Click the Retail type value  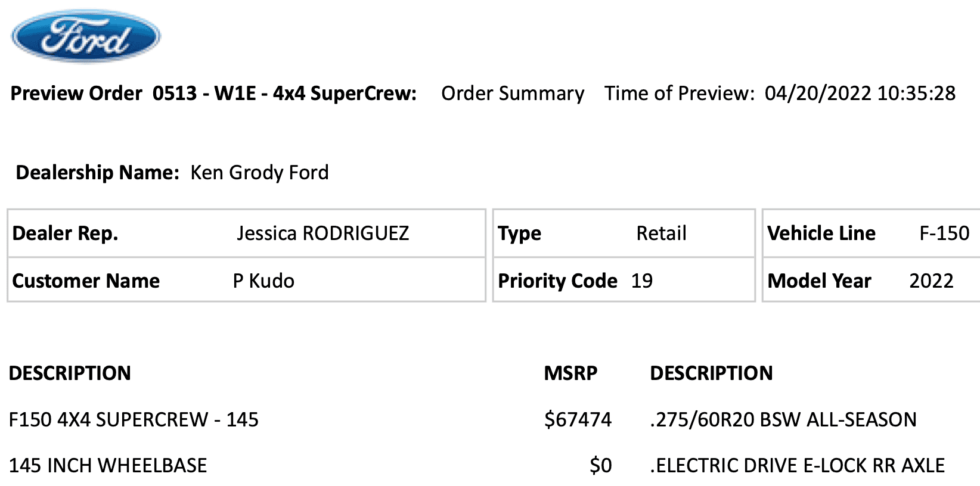click(x=661, y=233)
